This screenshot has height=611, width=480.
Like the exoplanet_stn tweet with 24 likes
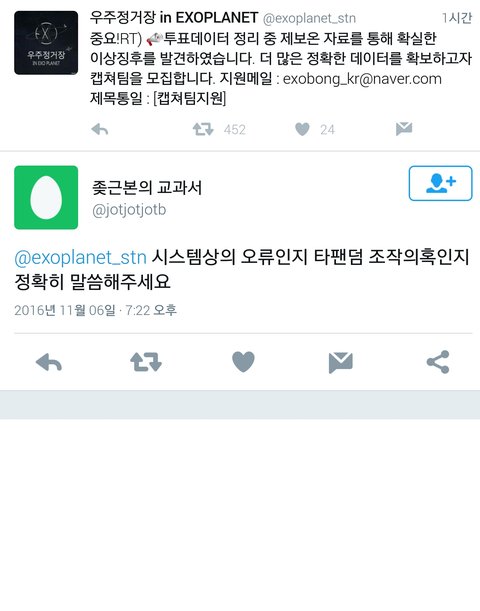pyautogui.click(x=302, y=129)
